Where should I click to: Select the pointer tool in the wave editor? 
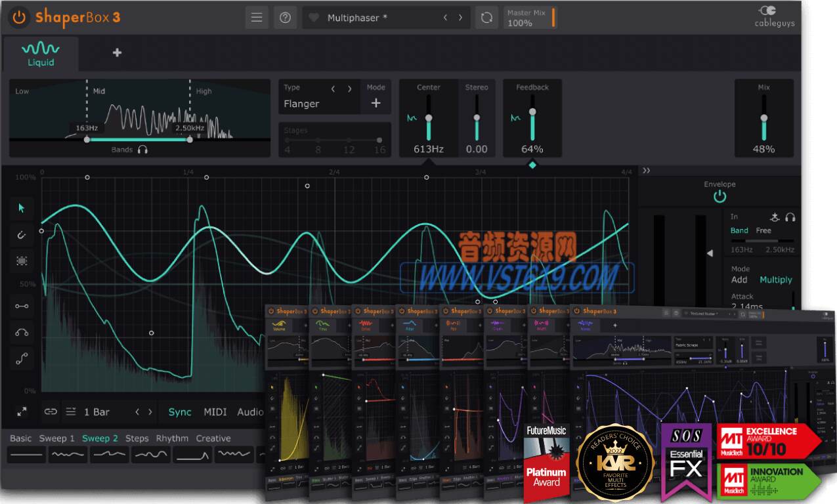(x=22, y=208)
